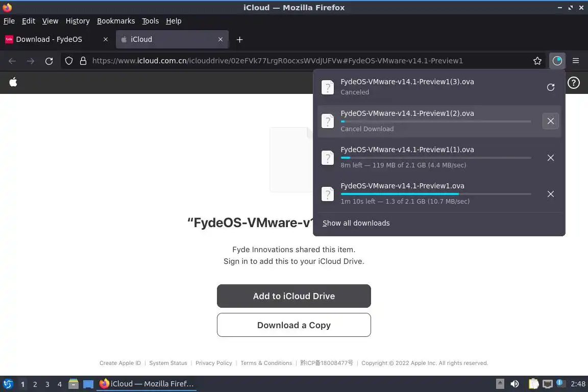This screenshot has height=392, width=588.
Task: Open network monitor tray icon
Action: coord(548,384)
